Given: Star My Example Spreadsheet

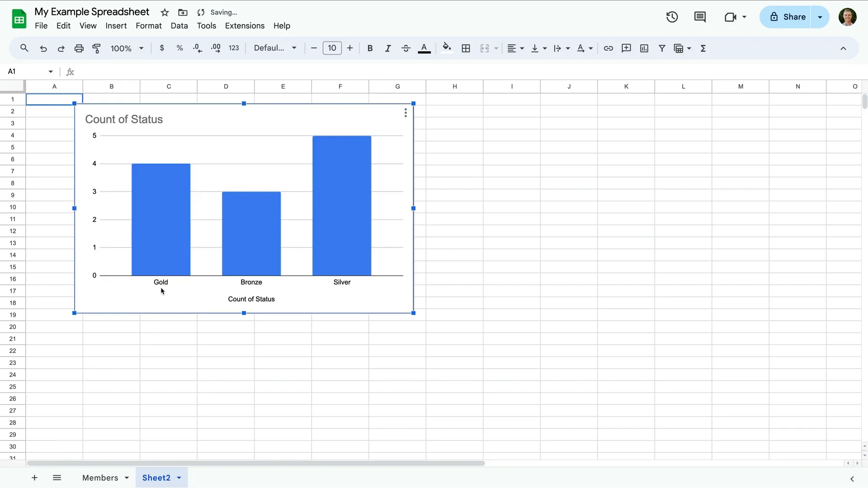Looking at the screenshot, I should click(165, 12).
